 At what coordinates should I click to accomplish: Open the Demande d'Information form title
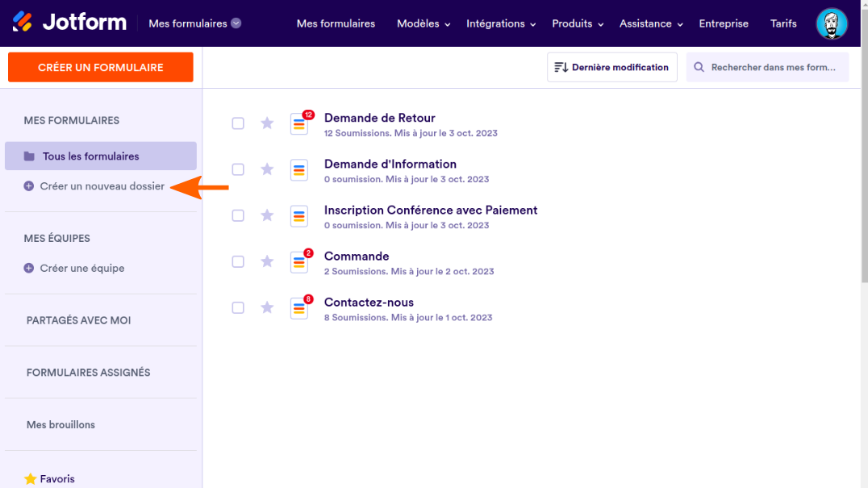390,164
